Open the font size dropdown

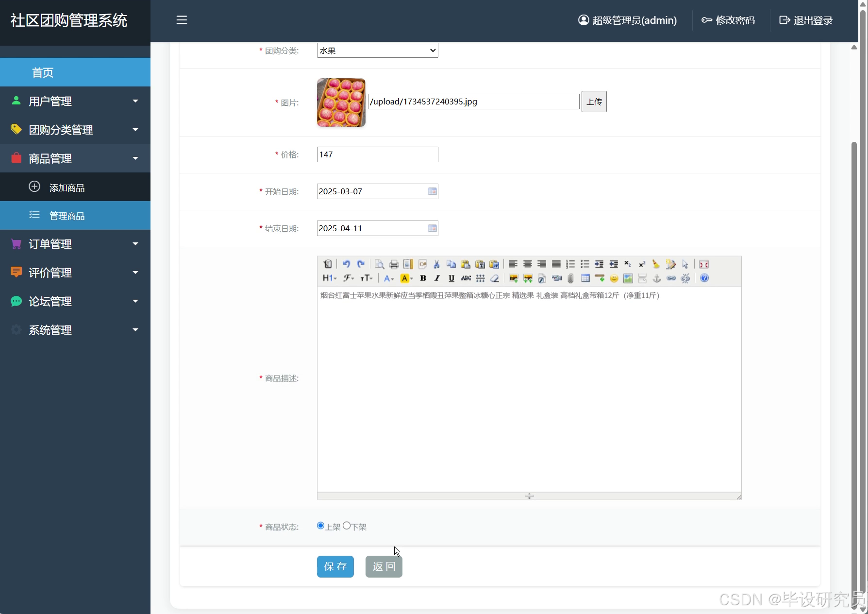tap(367, 278)
